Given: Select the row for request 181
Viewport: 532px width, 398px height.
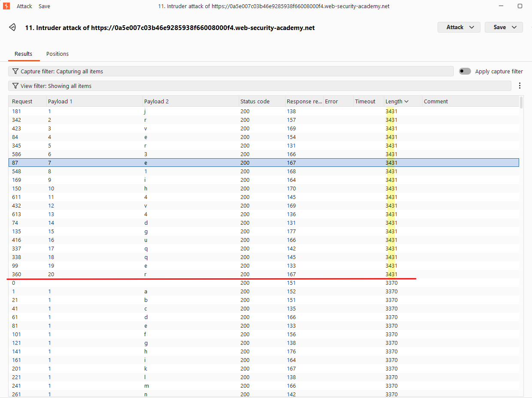Looking at the screenshot, I should click(x=264, y=111).
